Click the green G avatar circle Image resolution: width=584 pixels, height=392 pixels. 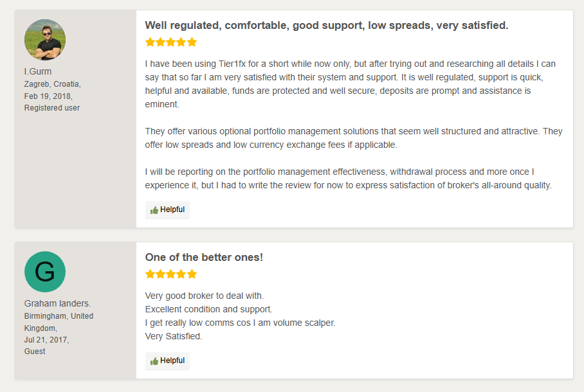[45, 272]
